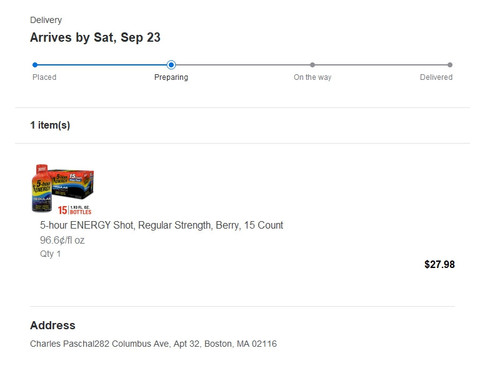Image resolution: width=500 pixels, height=391 pixels.
Task: Click the Qty 1 quantity text
Action: pyautogui.click(x=50, y=254)
